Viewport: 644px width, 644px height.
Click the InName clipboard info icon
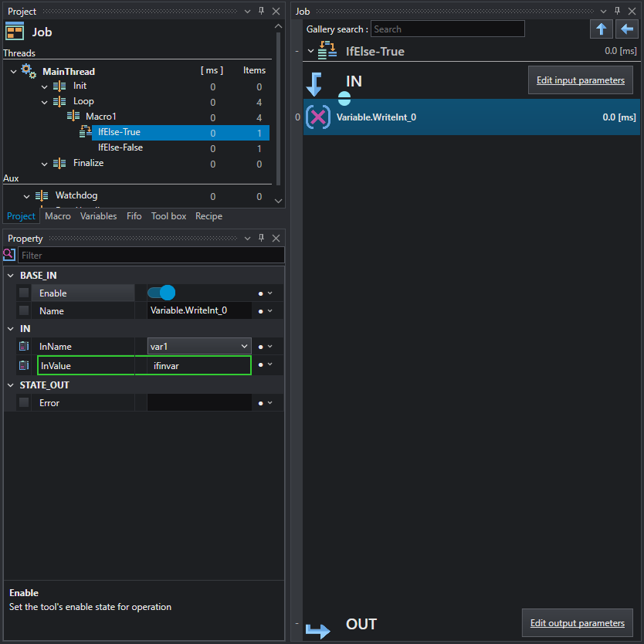(24, 346)
